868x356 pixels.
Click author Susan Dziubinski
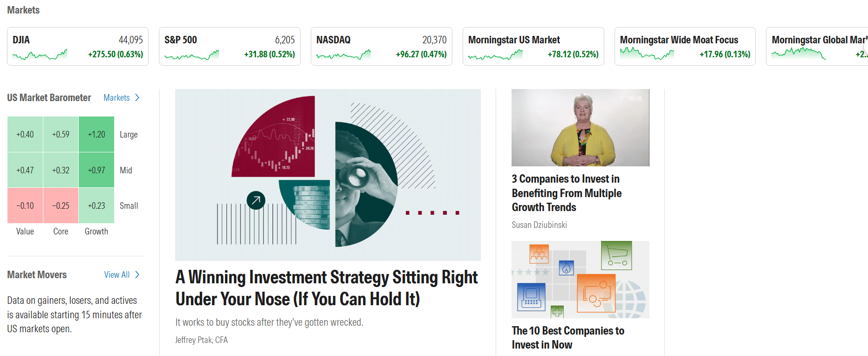[539, 225]
